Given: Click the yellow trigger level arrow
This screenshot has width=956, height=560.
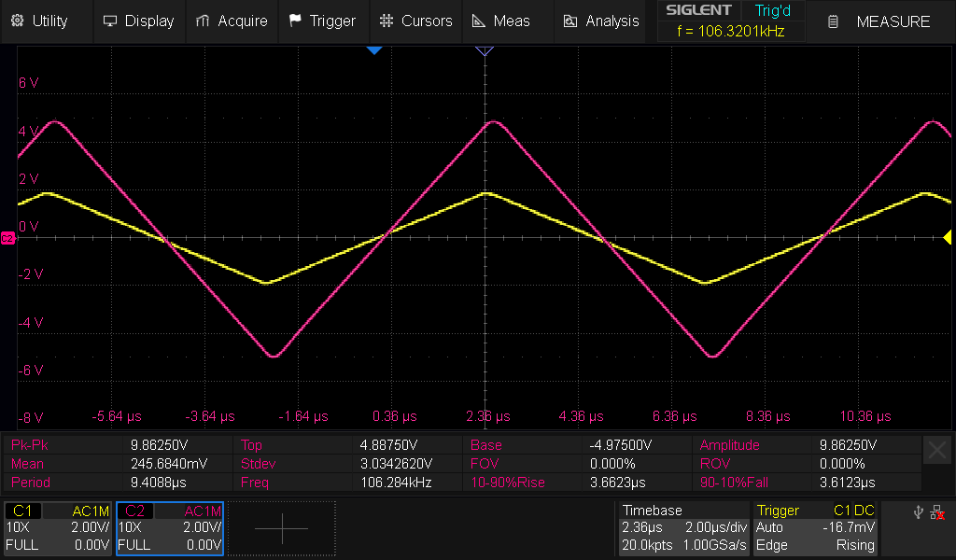Looking at the screenshot, I should [x=948, y=238].
